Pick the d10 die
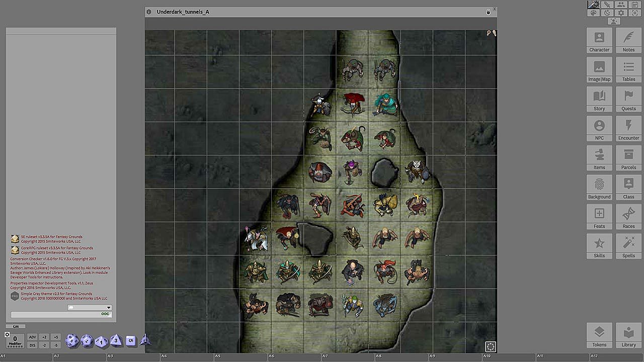 (102, 341)
